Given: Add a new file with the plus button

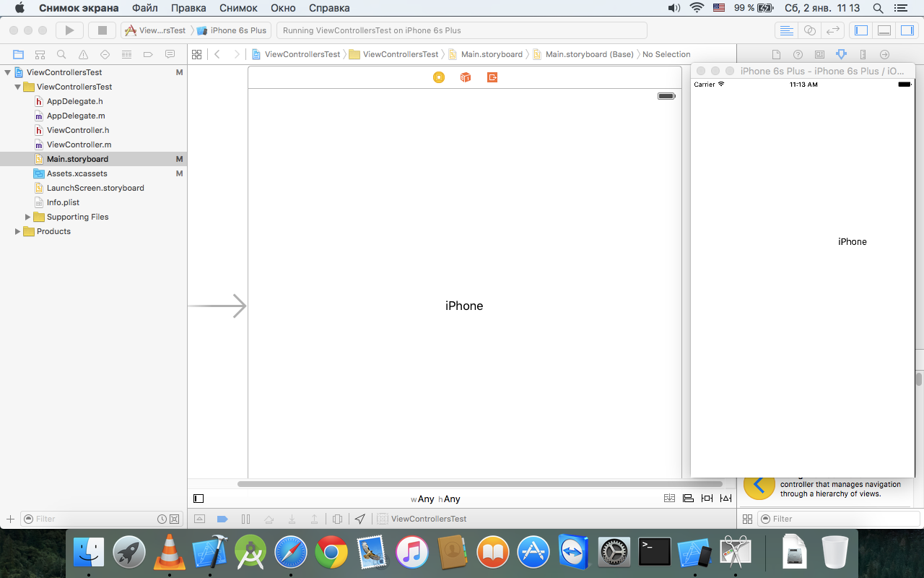Looking at the screenshot, I should [10, 519].
